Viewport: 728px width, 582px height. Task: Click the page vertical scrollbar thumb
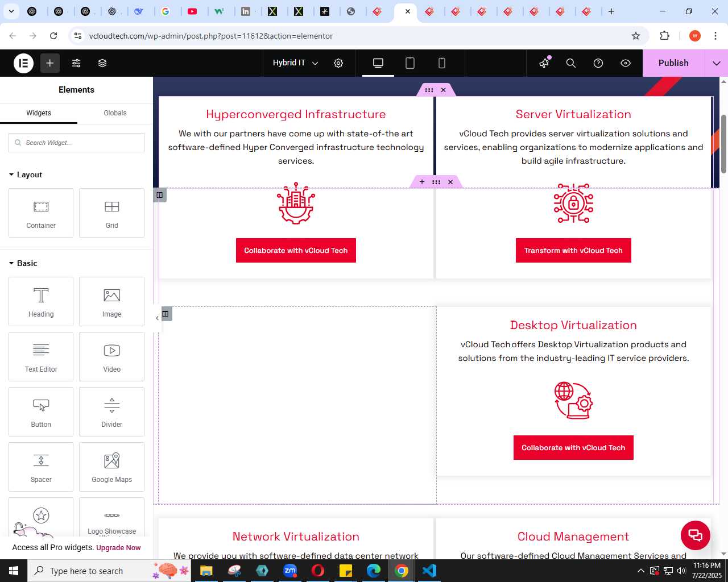coord(723,144)
